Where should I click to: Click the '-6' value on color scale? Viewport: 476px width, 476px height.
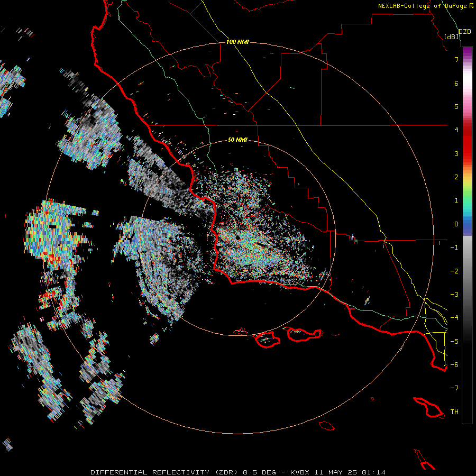pos(454,365)
